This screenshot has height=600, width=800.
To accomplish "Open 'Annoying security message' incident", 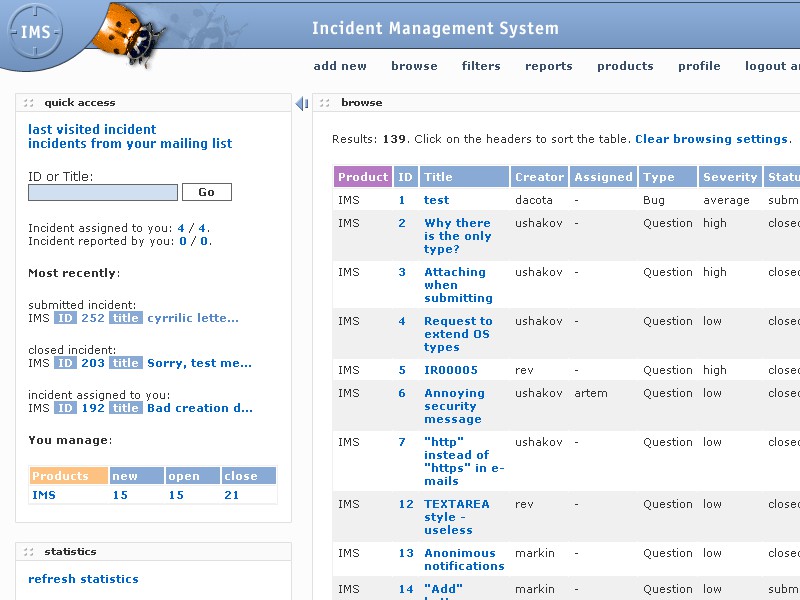I will tap(455, 406).
